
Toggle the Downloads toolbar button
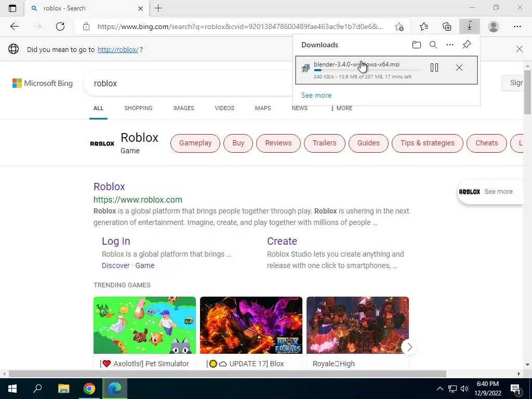click(x=470, y=26)
